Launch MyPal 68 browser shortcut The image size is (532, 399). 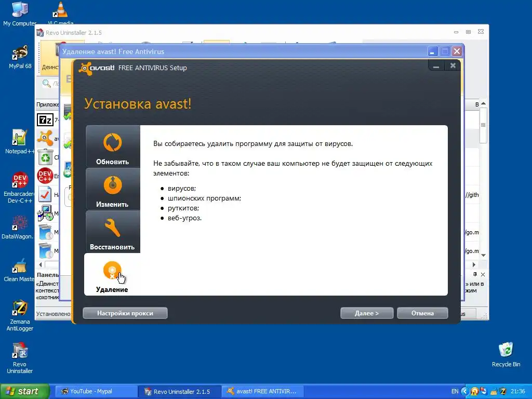[x=20, y=57]
